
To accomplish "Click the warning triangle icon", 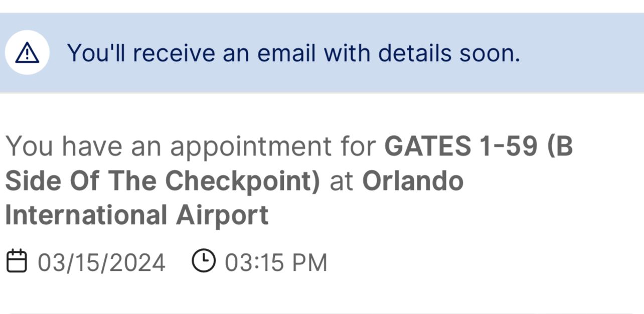I will 27,53.
